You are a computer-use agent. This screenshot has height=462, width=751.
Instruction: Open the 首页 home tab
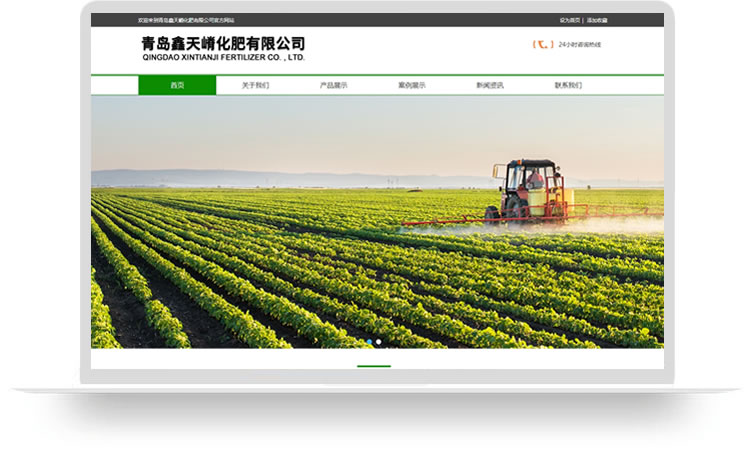(177, 86)
